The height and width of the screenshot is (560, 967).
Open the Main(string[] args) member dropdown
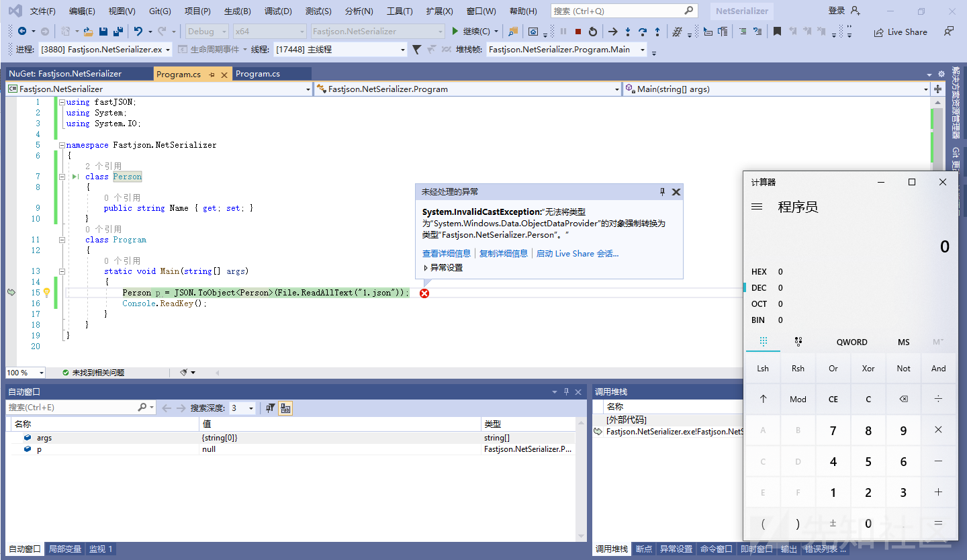[776, 89]
